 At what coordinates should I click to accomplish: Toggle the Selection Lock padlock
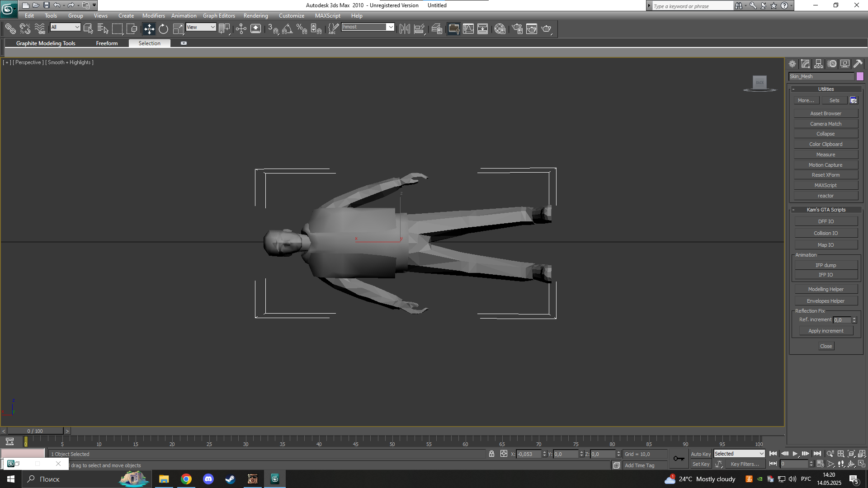(491, 454)
